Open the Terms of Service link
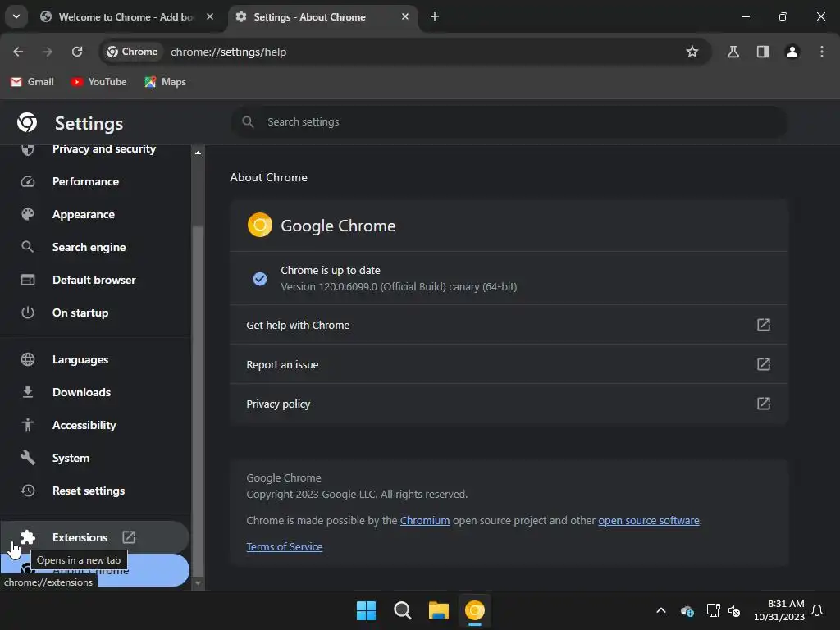The width and height of the screenshot is (840, 630). pos(285,547)
